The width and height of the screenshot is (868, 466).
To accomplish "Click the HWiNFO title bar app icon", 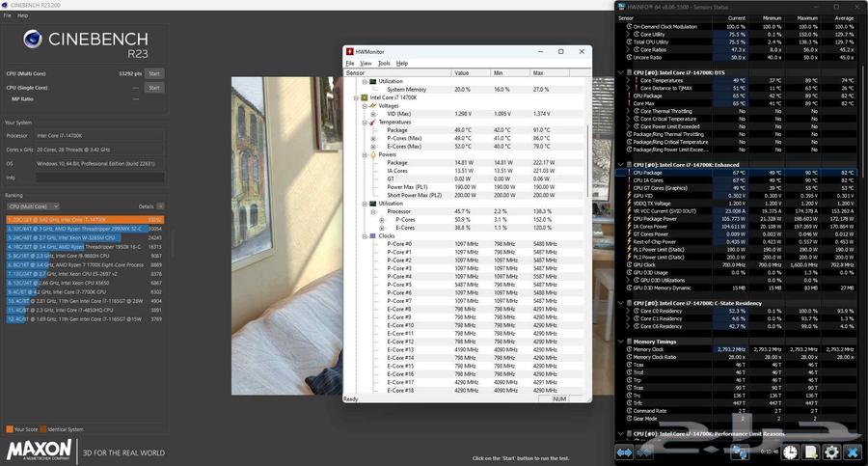I will tap(622, 7).
